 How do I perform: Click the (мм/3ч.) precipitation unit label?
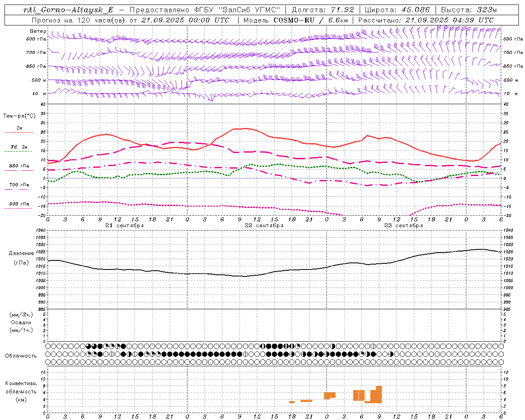[x=21, y=315]
